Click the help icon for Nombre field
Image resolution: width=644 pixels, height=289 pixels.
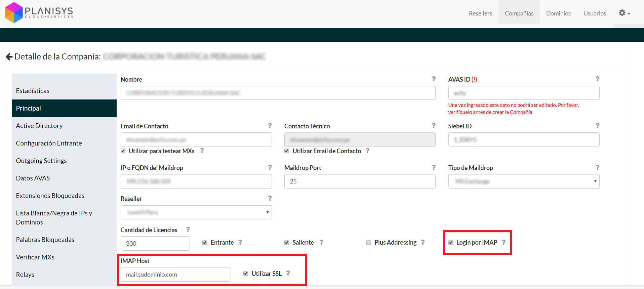coord(433,79)
